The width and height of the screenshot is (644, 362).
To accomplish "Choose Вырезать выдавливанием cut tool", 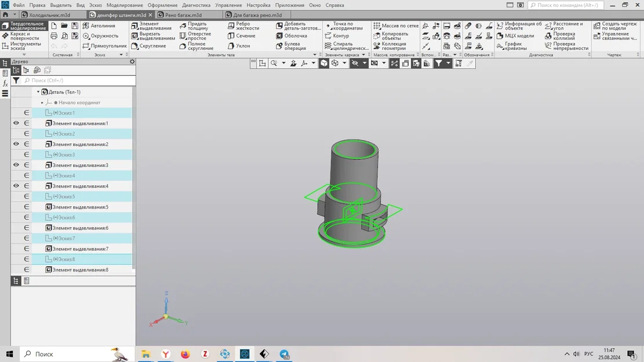I will [x=153, y=36].
